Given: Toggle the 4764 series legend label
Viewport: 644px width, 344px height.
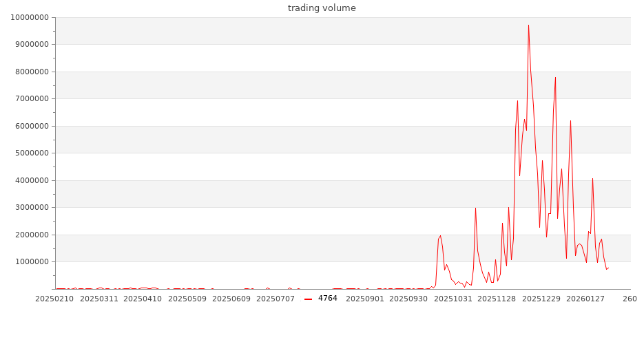Looking at the screenshot, I should pos(328,299).
